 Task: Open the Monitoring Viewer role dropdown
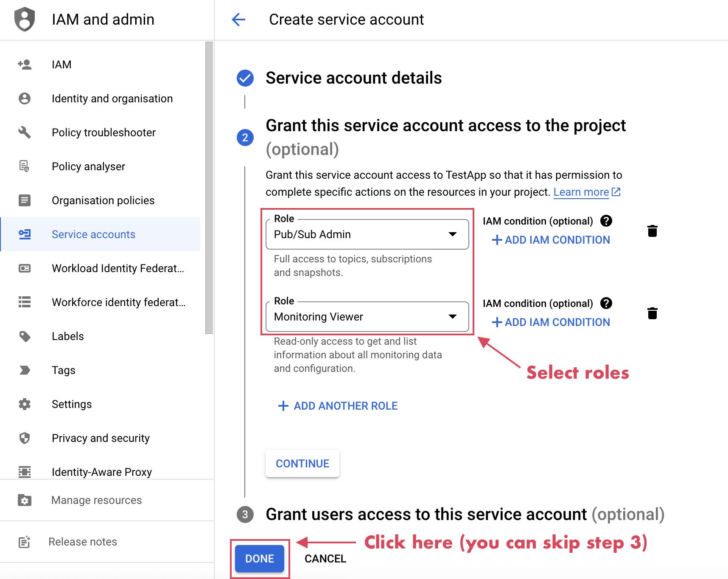[367, 317]
